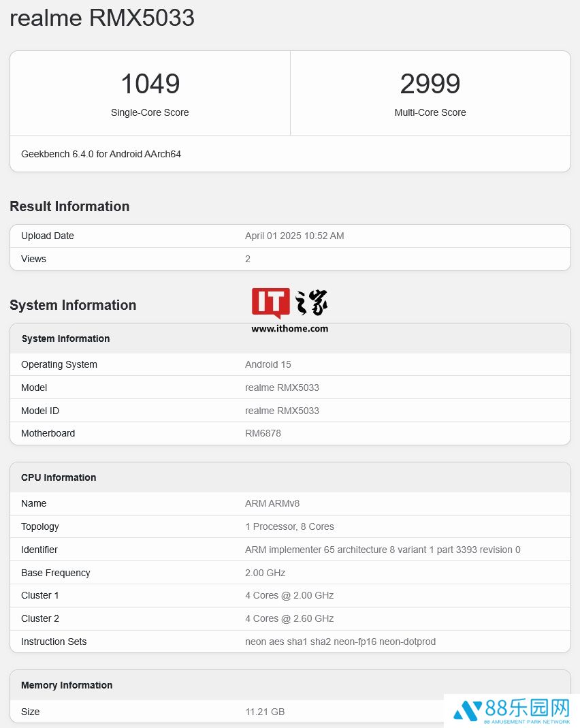This screenshot has width=580, height=728.
Task: Select the Model ID value realme RMX5033
Action: (x=282, y=411)
